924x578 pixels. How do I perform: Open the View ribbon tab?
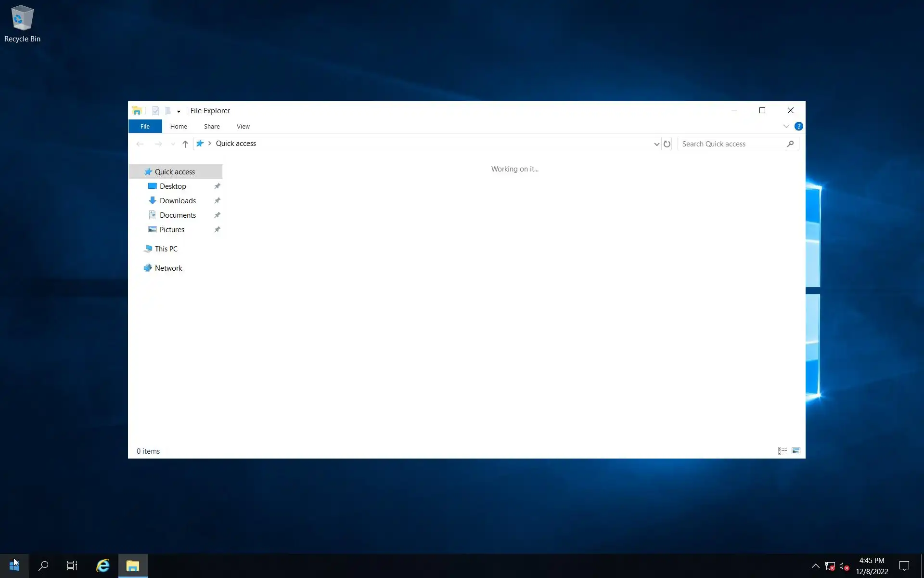tap(243, 126)
